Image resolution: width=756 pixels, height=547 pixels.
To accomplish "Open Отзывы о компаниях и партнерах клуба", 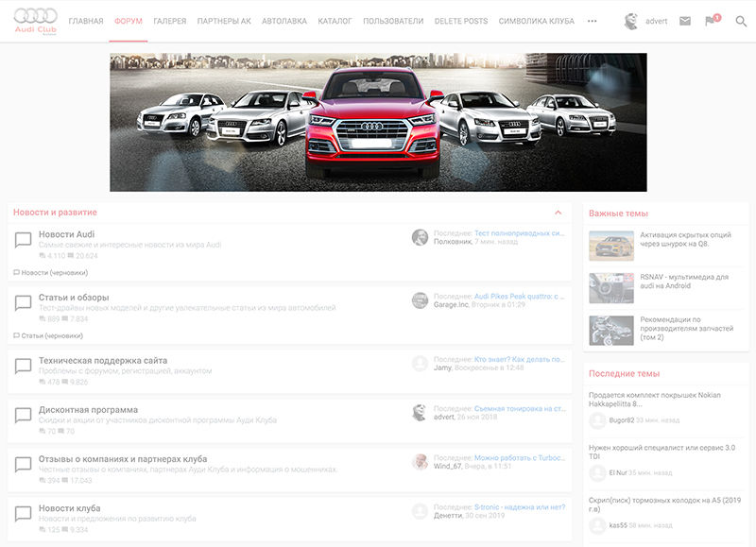I will (x=123, y=459).
